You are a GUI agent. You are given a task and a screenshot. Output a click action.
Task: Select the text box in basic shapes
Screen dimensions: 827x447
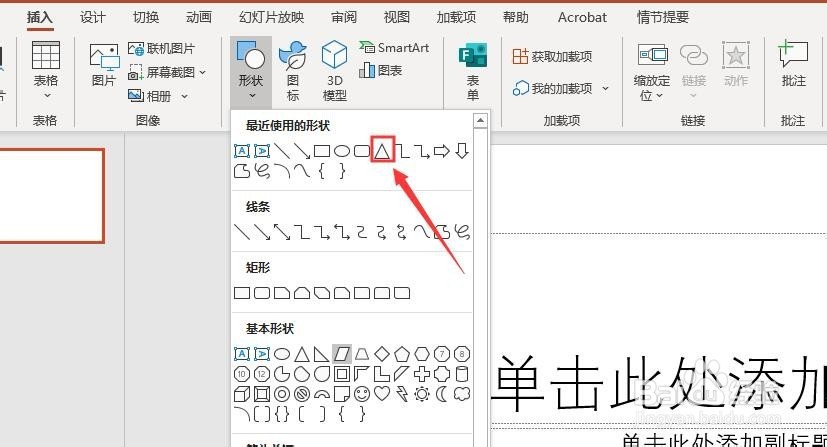click(242, 354)
